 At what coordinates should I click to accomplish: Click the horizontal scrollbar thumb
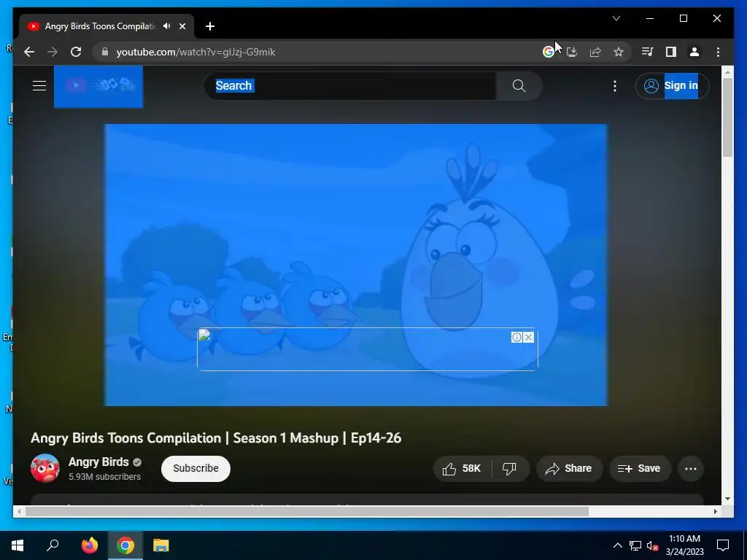[307, 511]
